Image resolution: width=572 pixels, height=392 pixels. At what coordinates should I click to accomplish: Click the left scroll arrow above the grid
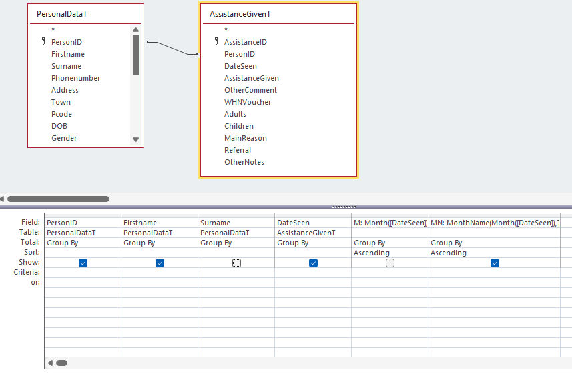pyautogui.click(x=3, y=199)
